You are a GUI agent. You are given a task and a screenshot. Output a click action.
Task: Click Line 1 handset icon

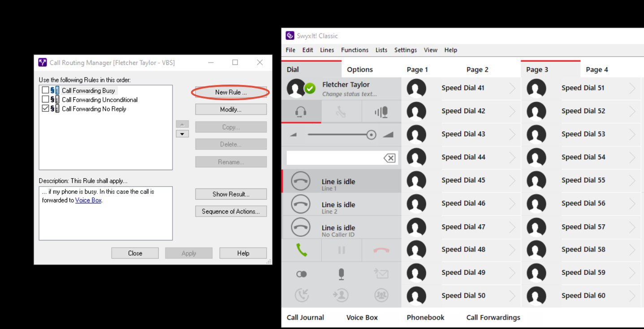click(300, 182)
